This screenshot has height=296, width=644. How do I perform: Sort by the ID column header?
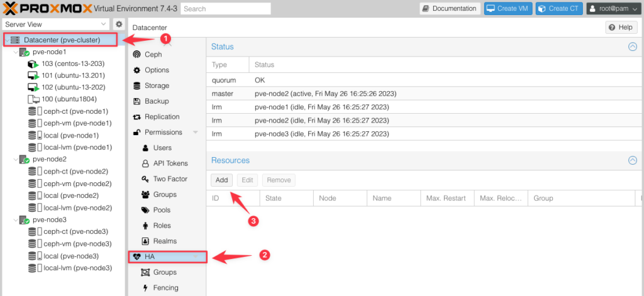tap(233, 199)
